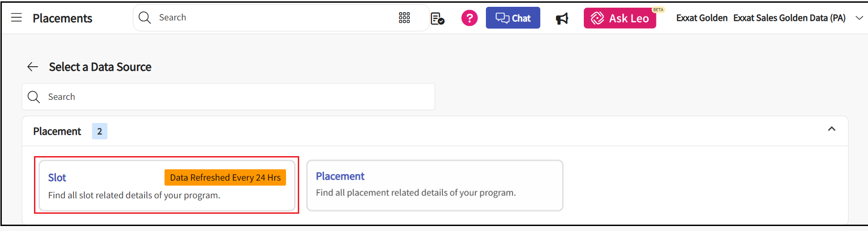Collapse the Placement section chevron

pyautogui.click(x=831, y=129)
